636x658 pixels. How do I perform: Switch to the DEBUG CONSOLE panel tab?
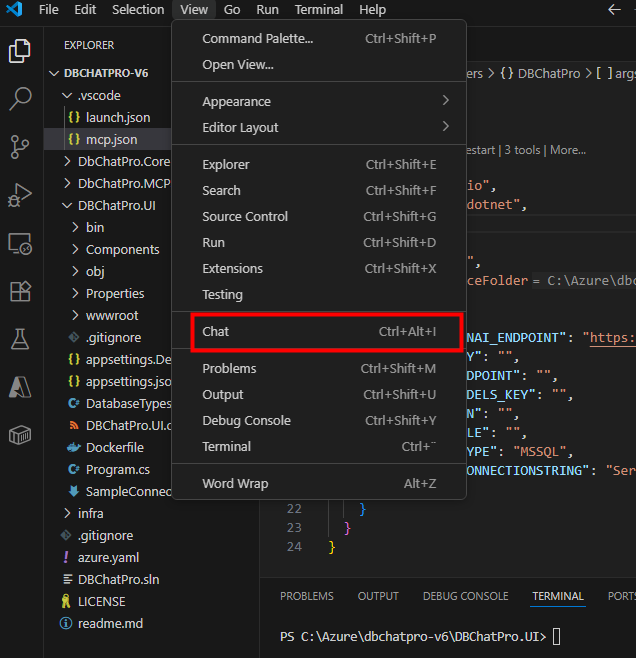click(x=466, y=596)
